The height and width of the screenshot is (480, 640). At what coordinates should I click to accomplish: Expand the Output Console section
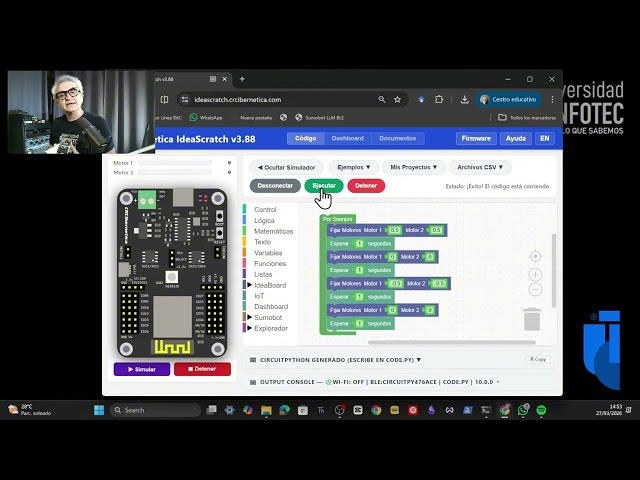pyautogui.click(x=374, y=382)
